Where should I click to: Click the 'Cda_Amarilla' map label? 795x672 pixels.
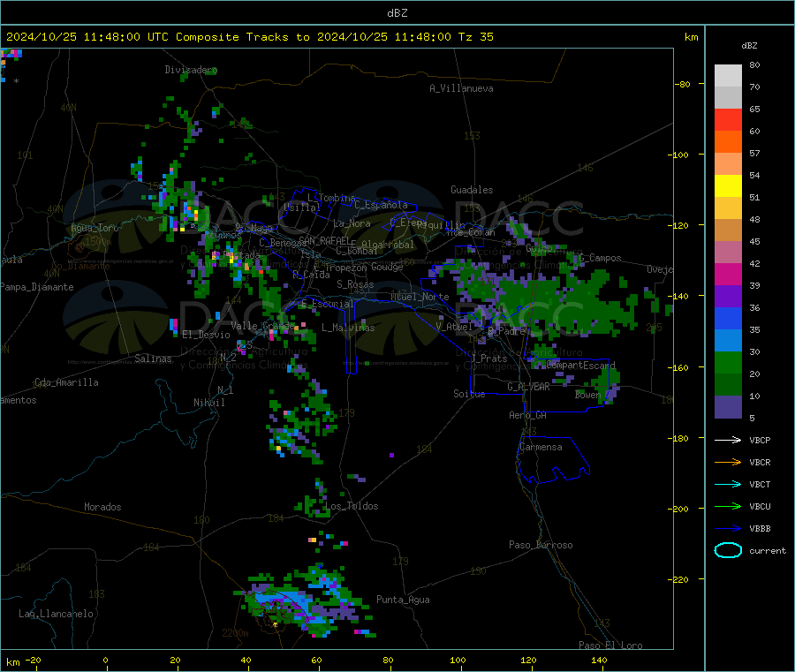[x=66, y=382]
